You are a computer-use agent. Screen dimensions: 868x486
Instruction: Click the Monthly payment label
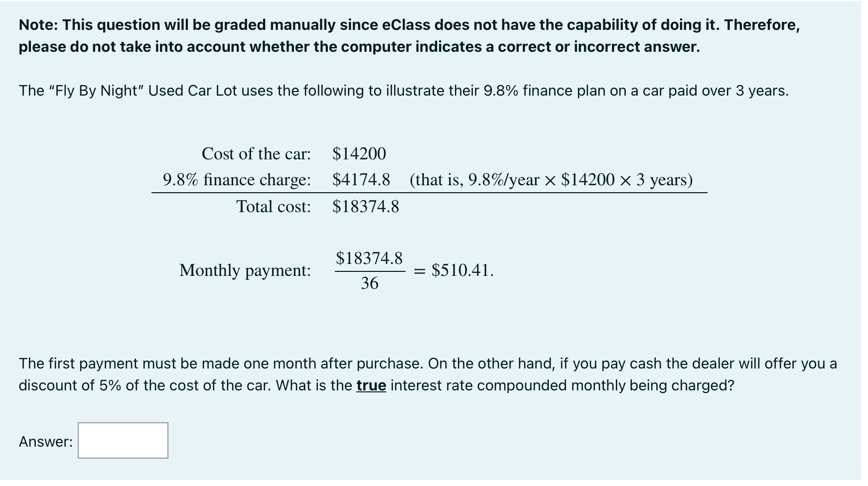246,270
